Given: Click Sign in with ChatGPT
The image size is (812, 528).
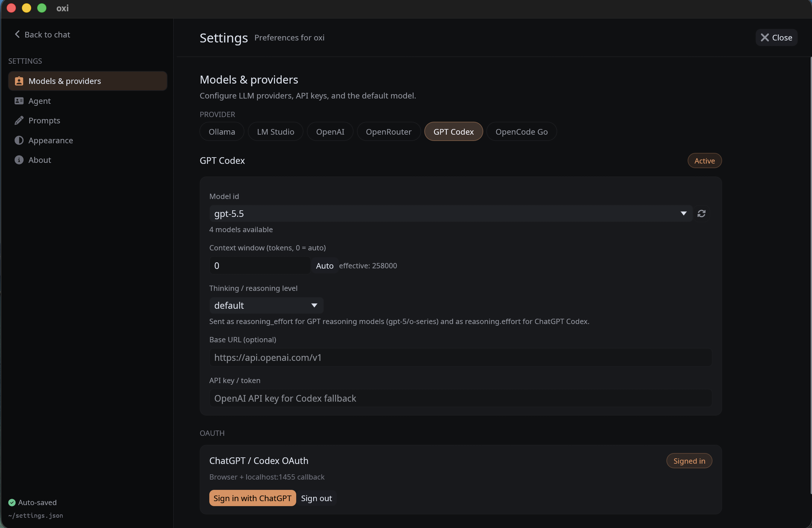Looking at the screenshot, I should (x=252, y=498).
